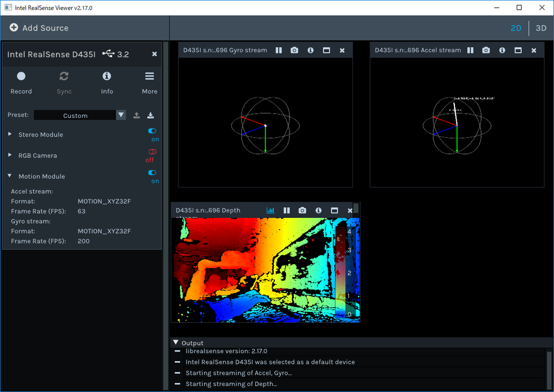Click the depth color scale bar
The image size is (554, 392).
[x=341, y=271]
